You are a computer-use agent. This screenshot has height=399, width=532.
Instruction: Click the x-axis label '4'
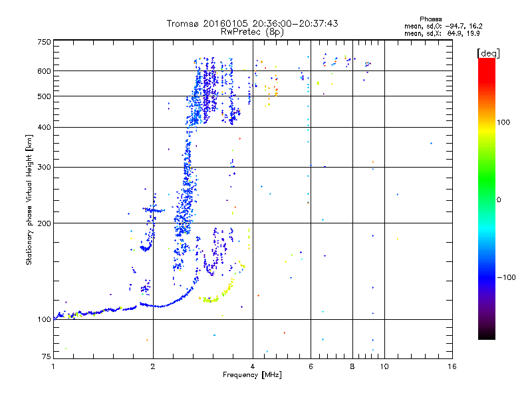click(253, 366)
